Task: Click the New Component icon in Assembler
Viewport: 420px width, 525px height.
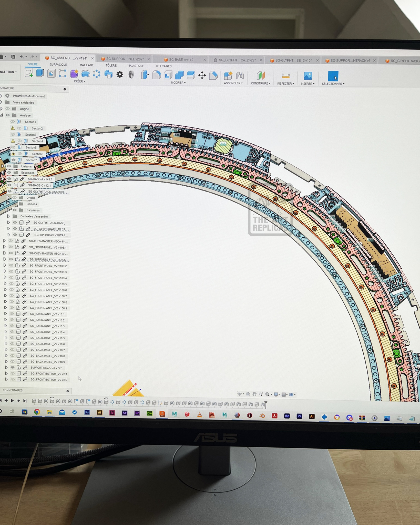Action: click(x=228, y=76)
